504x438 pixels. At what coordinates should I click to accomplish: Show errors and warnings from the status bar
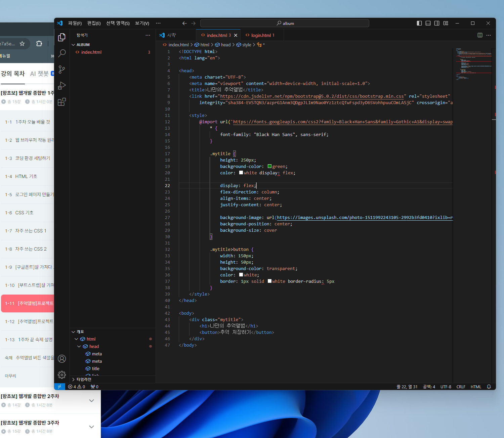tap(77, 387)
